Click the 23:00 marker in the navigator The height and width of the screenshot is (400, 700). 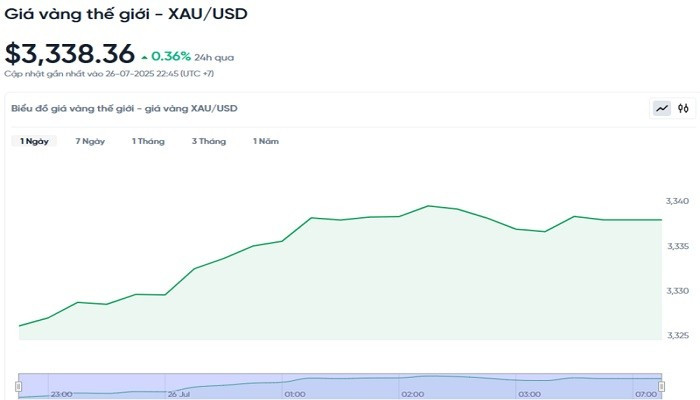pos(62,394)
